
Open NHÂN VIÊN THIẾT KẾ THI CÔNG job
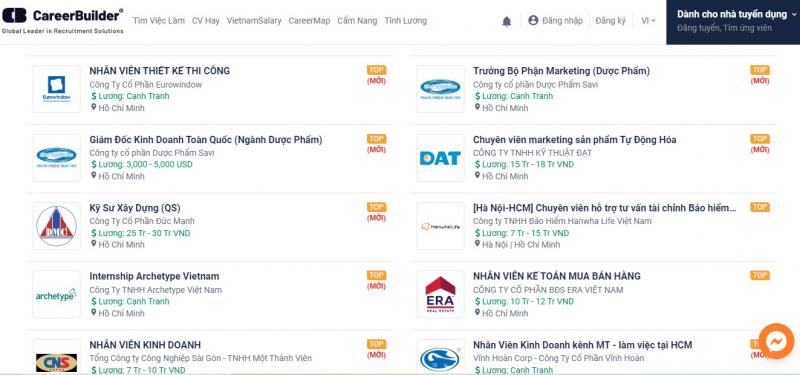(x=160, y=71)
